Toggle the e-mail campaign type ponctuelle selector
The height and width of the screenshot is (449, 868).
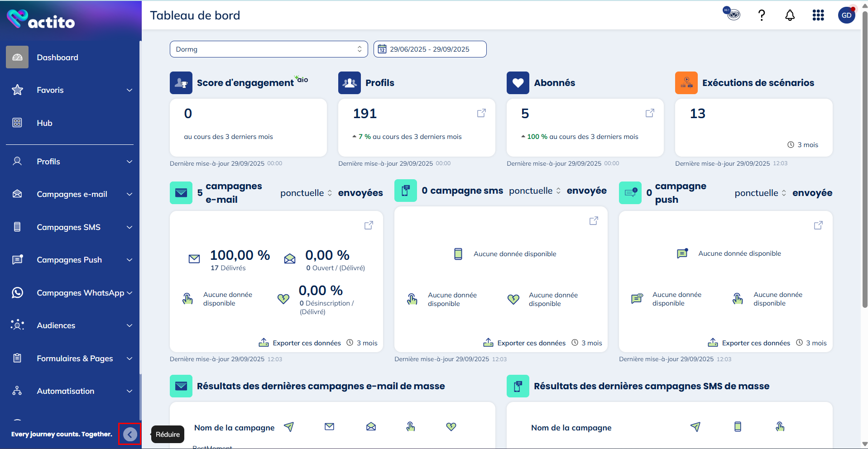(x=306, y=193)
